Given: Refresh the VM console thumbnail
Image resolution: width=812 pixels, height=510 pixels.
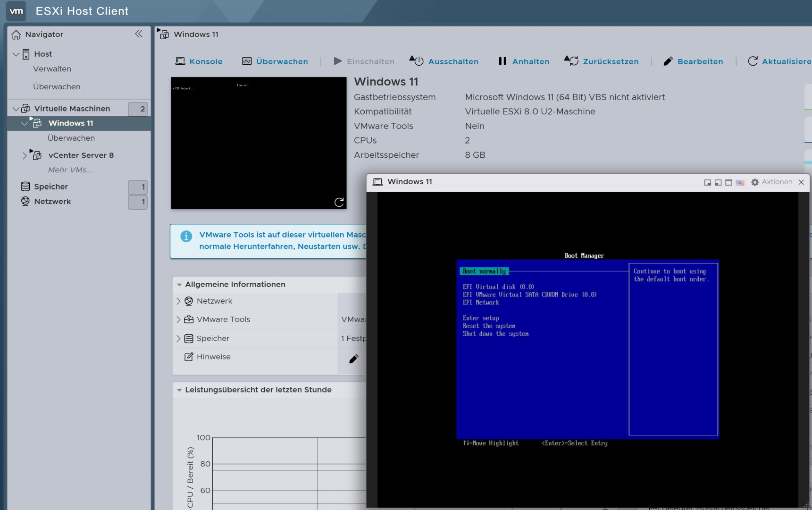Looking at the screenshot, I should [339, 202].
